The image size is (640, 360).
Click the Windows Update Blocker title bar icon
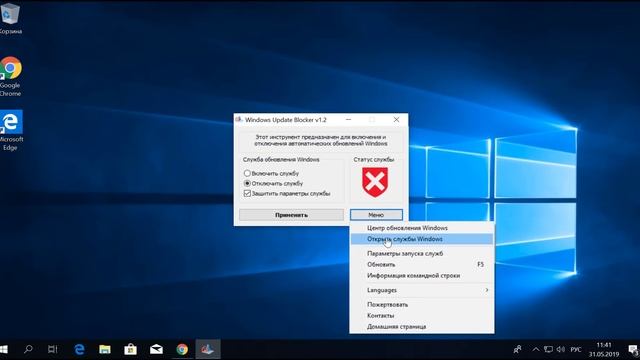pos(239,119)
